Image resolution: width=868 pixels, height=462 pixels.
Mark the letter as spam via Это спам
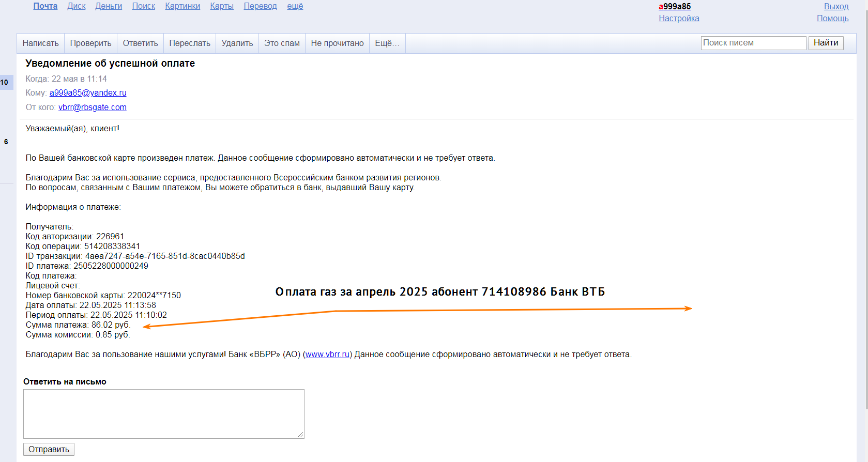(282, 43)
